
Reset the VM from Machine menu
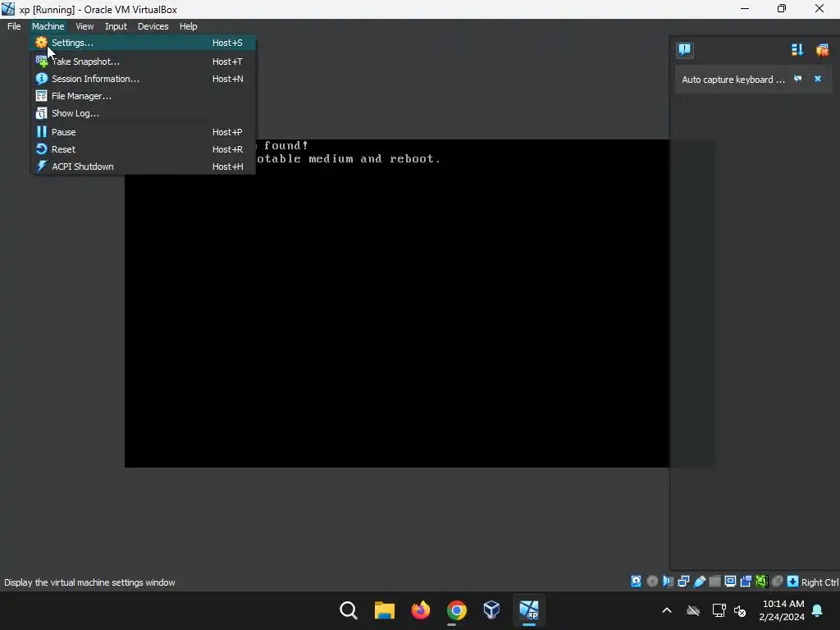coord(143,149)
